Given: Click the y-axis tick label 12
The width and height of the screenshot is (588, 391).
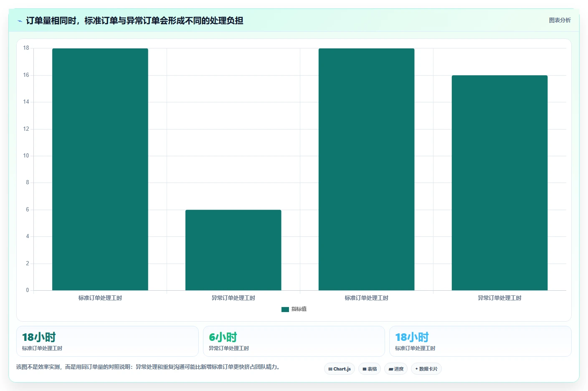Looking at the screenshot, I should tap(26, 129).
